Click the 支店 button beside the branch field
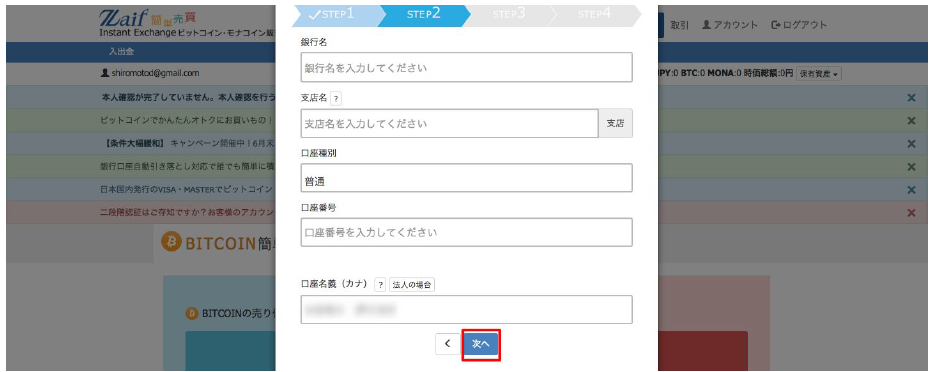Screen dimensions: 931x372 (615, 123)
